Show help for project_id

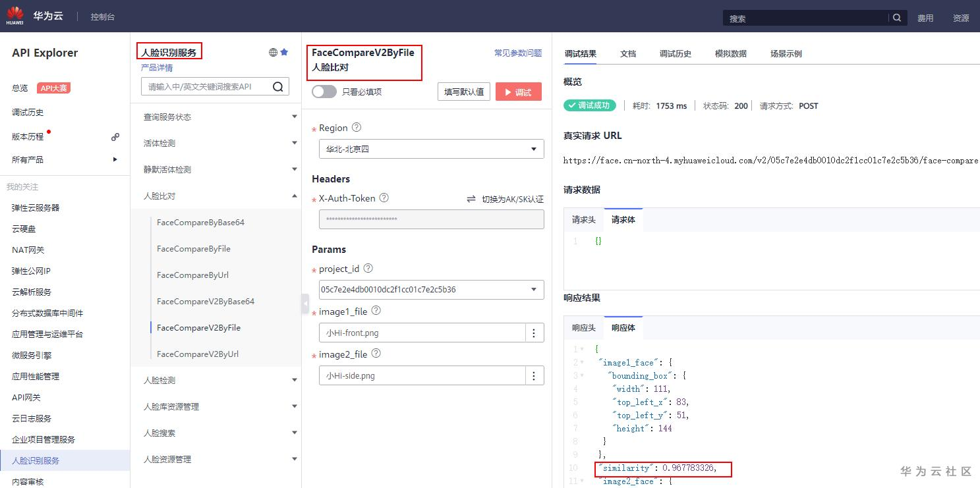pos(368,269)
